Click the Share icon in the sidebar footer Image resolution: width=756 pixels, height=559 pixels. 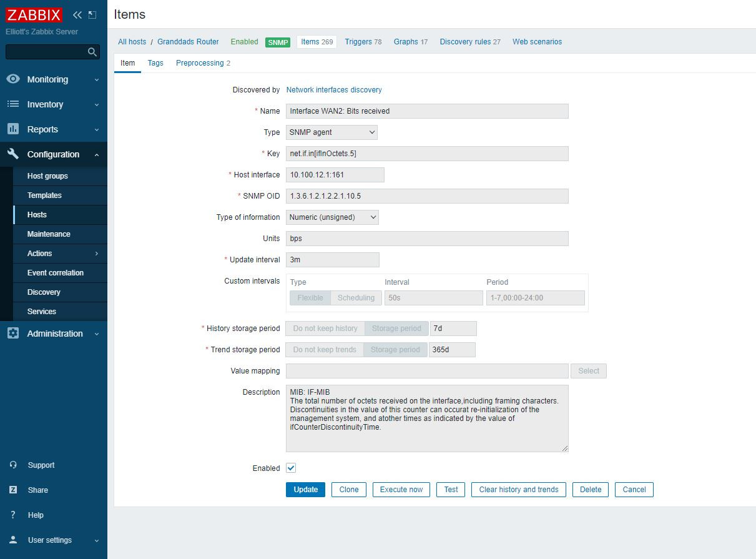pos(14,490)
